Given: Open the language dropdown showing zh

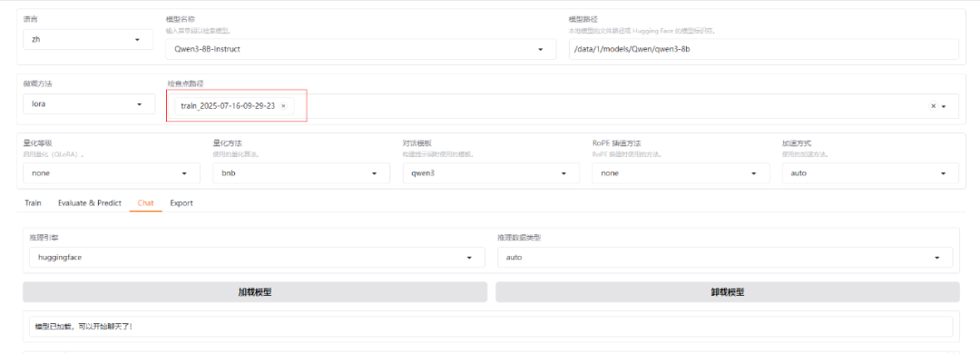Looking at the screenshot, I should pyautogui.click(x=88, y=39).
